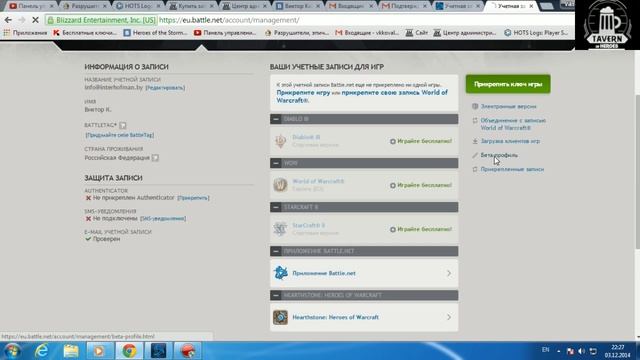Click the attach Authenticator link
This screenshot has width=640, height=360.
[x=193, y=198]
